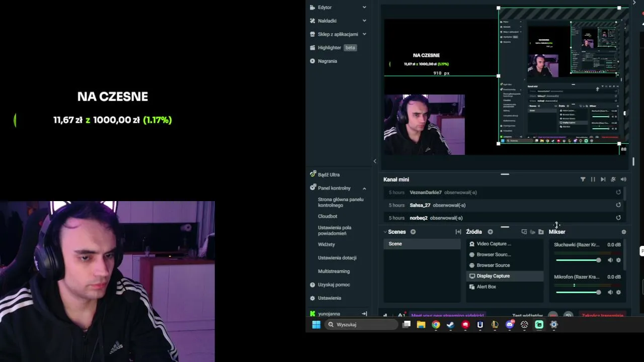Open the Multistreaming menu item
The width and height of the screenshot is (644, 362).
(334, 271)
